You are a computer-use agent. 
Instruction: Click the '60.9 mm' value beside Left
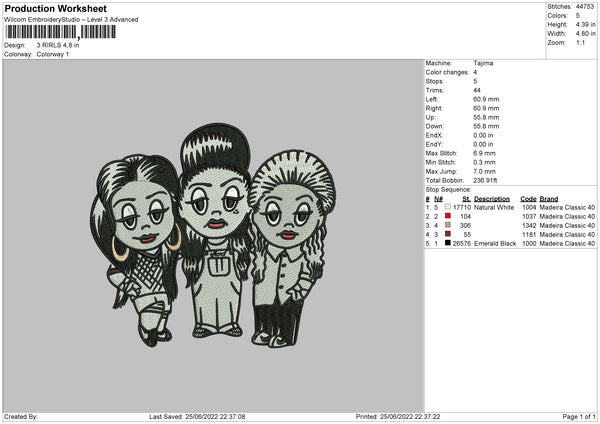coord(486,99)
